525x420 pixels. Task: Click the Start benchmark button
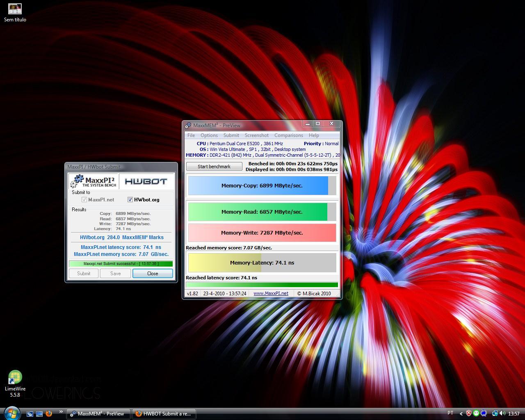[214, 167]
